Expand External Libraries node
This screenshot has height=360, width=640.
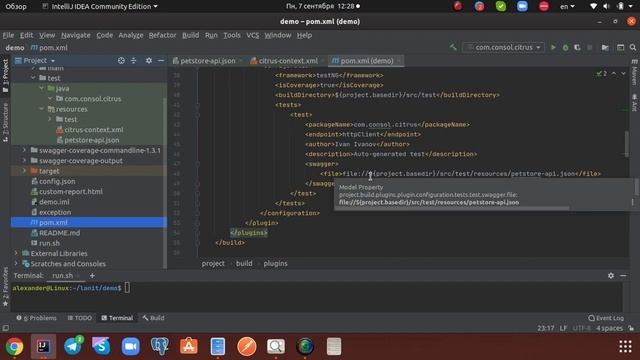pyautogui.click(x=16, y=253)
